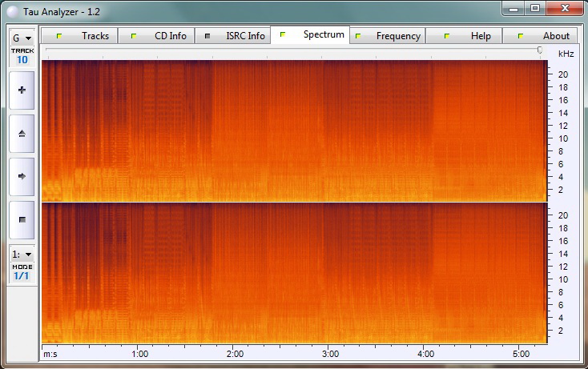Click the 3:00 mark on time axis

329,354
